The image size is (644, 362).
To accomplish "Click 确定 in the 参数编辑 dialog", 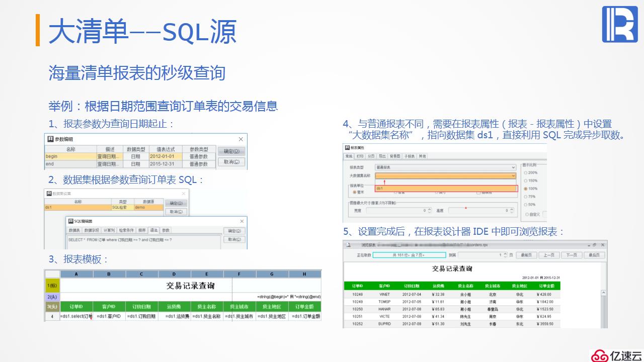I will pos(231,151).
